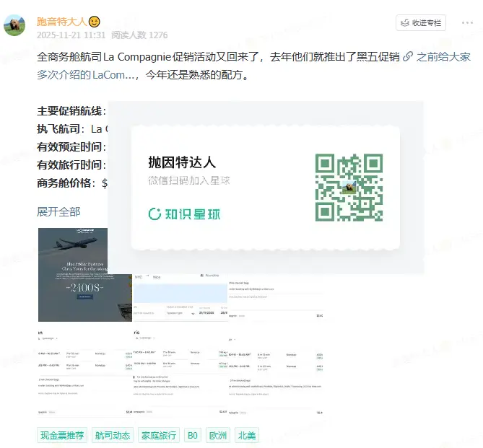Viewport: 483px width, 448px height.
Task: Select the 现金票推荐 tag
Action: click(x=62, y=435)
